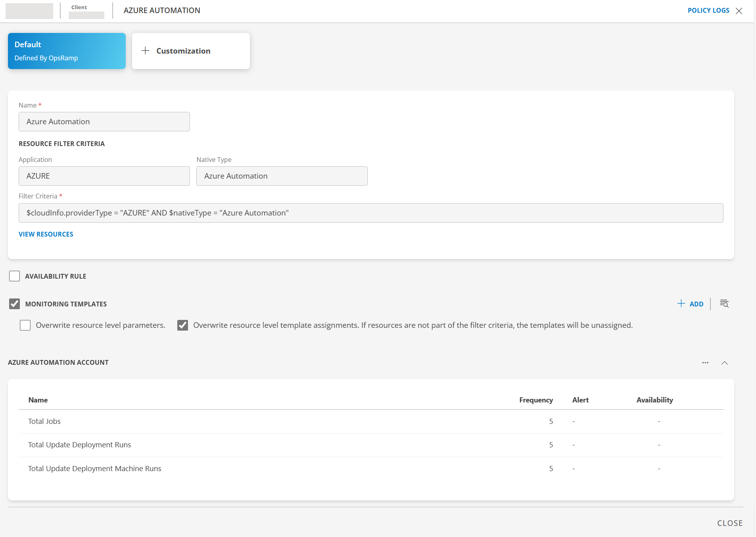Image resolution: width=756 pixels, height=537 pixels.
Task: Click the Application field showing AZURE
Action: pos(104,176)
